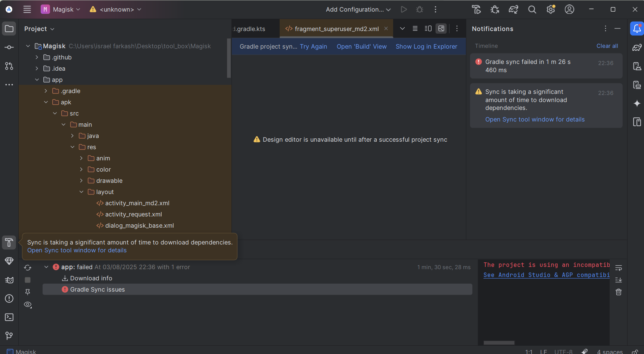Open the Notifications panel options menu
Screen dimensions: 644x354
click(x=606, y=28)
